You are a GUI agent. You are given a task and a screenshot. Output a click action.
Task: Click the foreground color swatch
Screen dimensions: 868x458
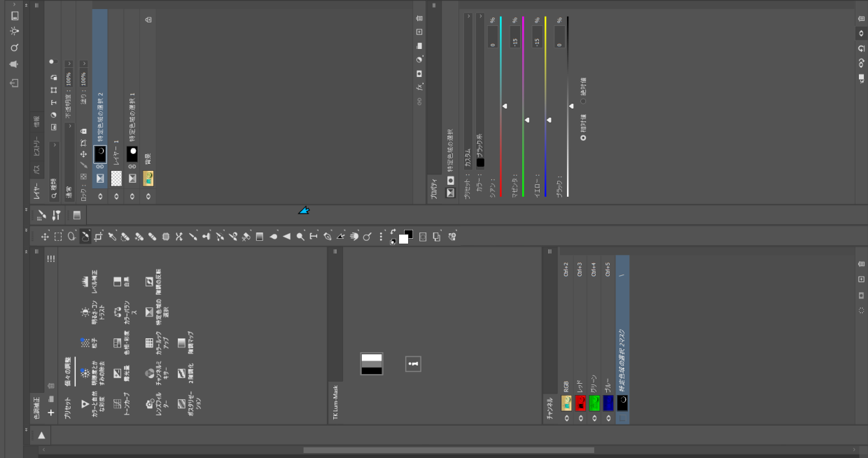pyautogui.click(x=403, y=239)
